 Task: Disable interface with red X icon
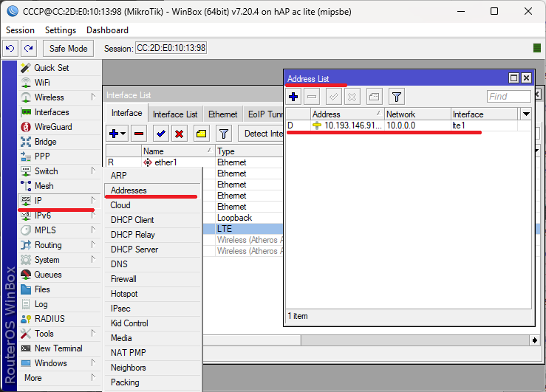click(x=179, y=134)
